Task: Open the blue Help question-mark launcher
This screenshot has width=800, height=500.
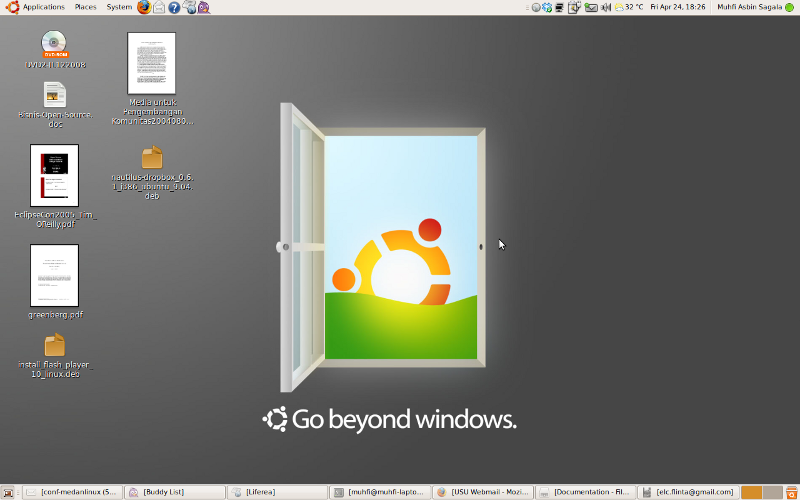Action: click(x=174, y=7)
